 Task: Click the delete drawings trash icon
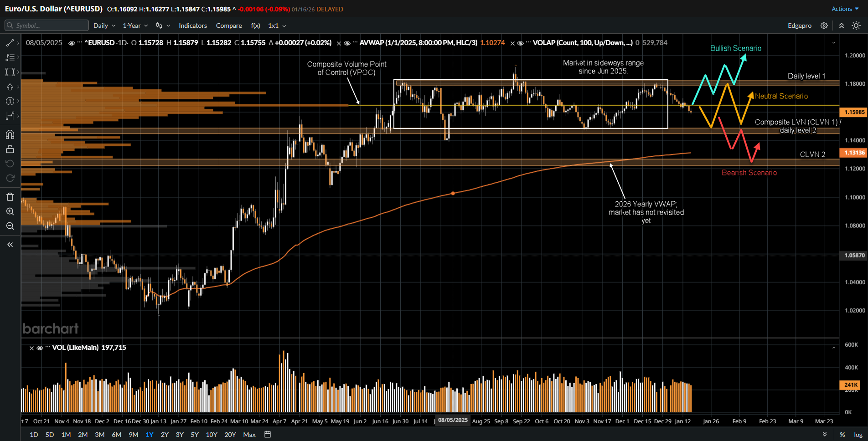(x=10, y=196)
